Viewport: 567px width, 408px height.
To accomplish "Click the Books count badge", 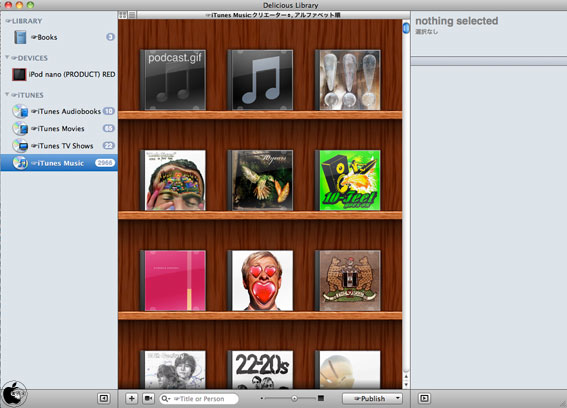I will click(110, 37).
